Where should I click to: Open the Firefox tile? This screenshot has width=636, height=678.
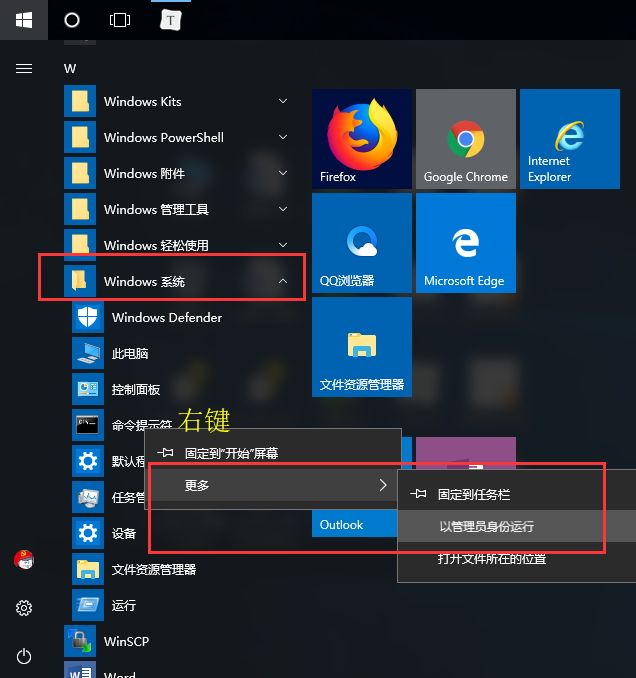(362, 139)
